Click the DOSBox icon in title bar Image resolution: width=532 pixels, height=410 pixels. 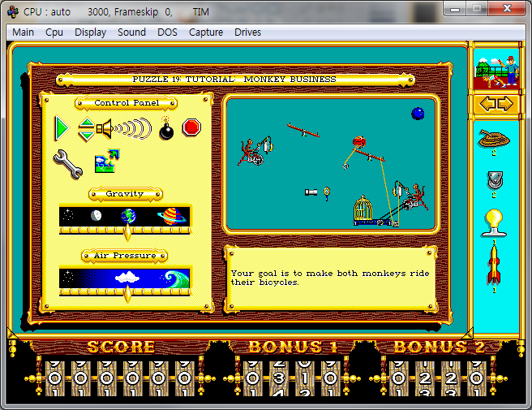pyautogui.click(x=13, y=12)
